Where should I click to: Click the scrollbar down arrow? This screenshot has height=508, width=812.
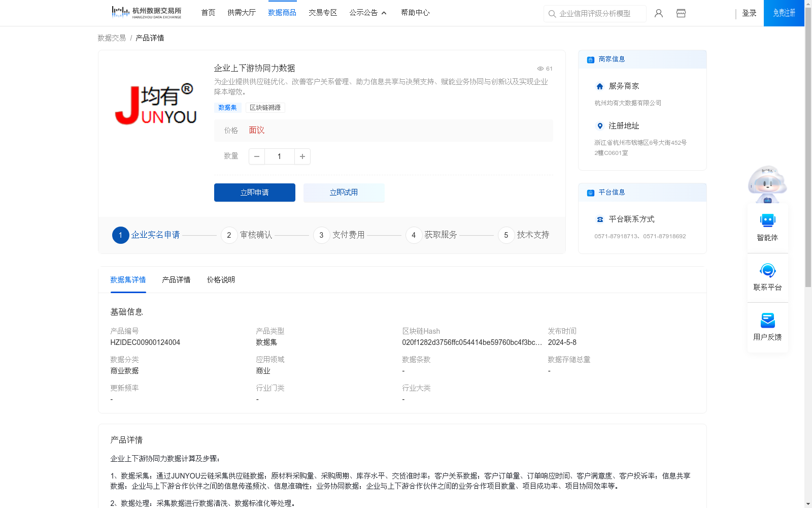point(808,504)
